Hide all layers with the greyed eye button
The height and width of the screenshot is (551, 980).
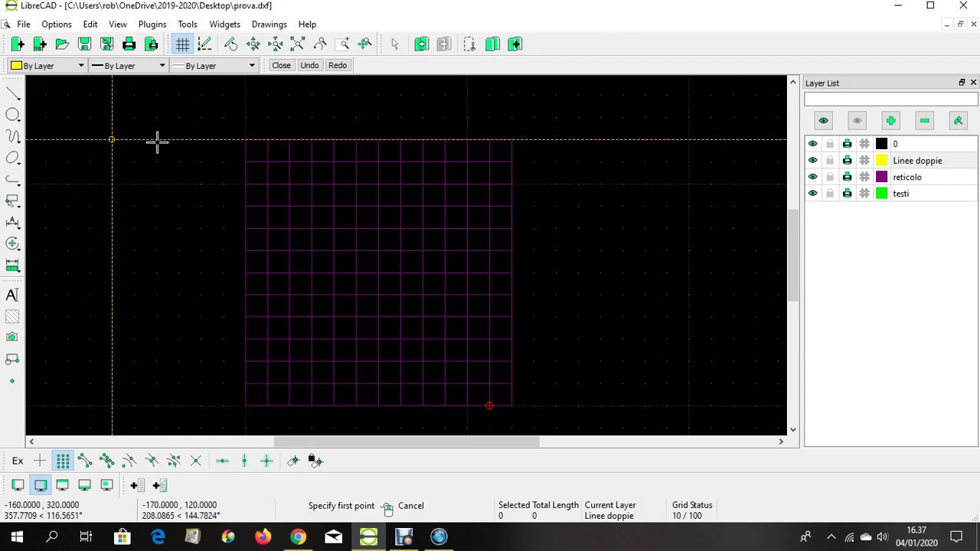click(857, 121)
